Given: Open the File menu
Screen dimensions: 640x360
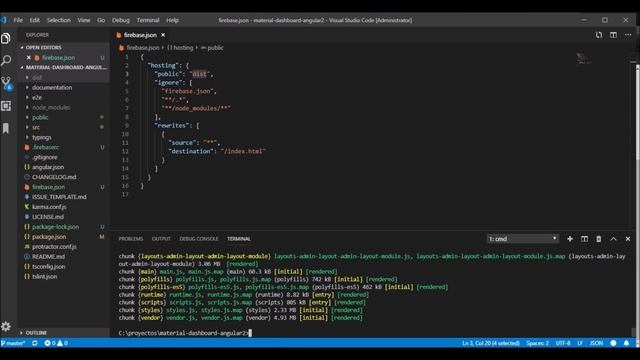Looking at the screenshot, I should [x=18, y=20].
